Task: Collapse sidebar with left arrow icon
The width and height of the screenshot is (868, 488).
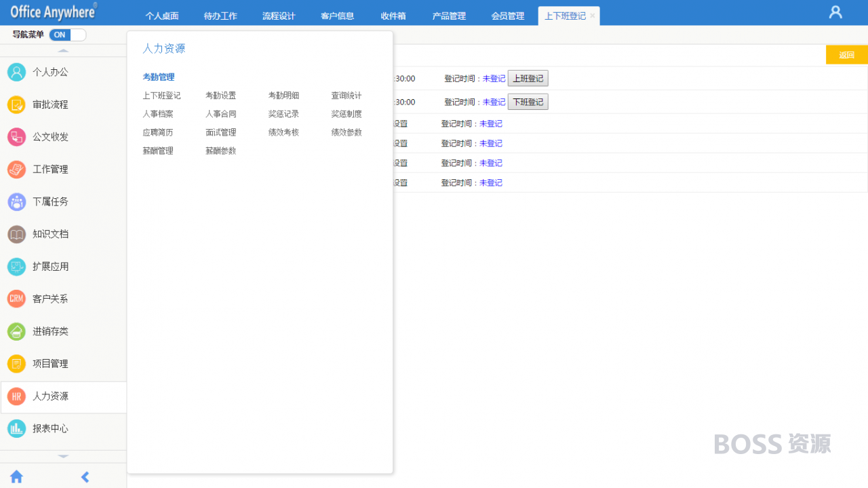Action: pyautogui.click(x=85, y=476)
